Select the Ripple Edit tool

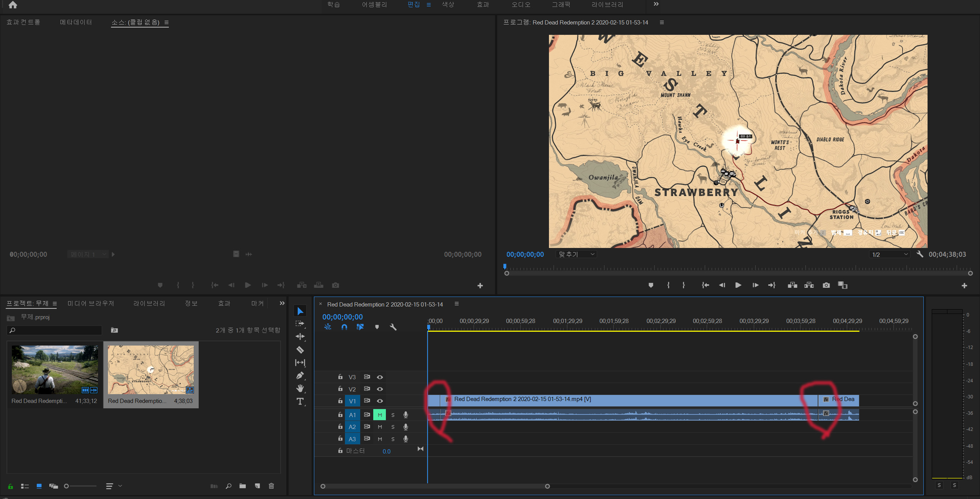300,337
